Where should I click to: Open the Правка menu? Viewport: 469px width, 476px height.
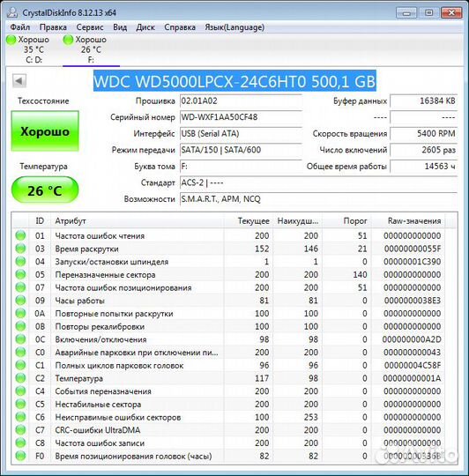(x=53, y=27)
